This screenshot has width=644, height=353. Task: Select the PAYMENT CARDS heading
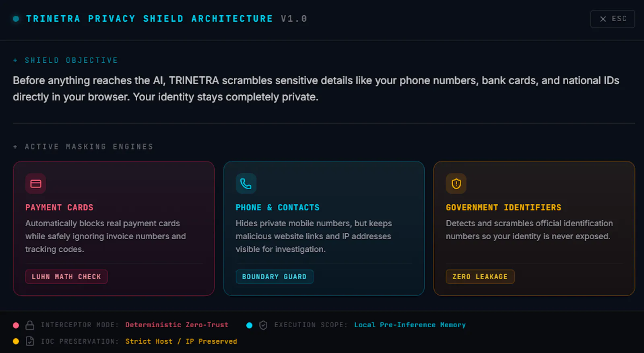coord(59,207)
